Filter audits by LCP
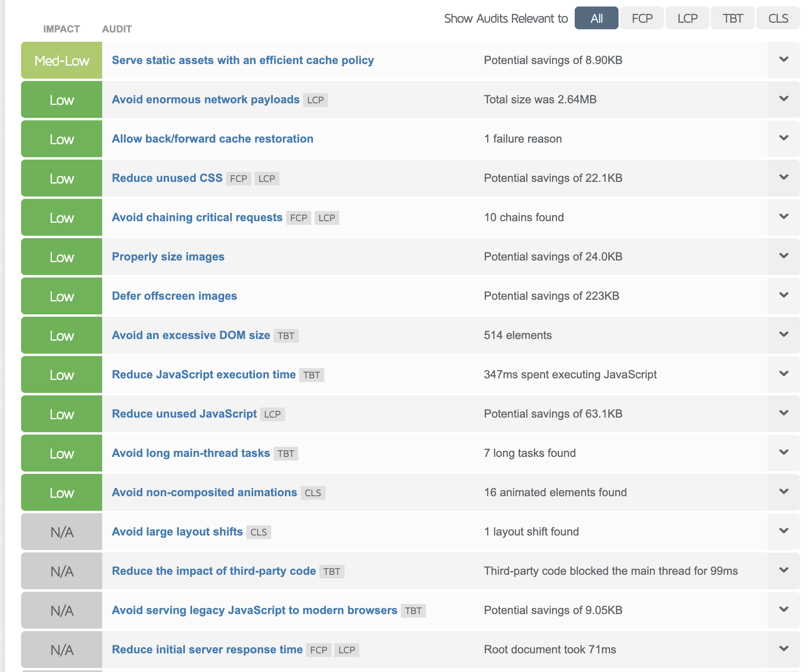This screenshot has height=672, width=809. [687, 18]
